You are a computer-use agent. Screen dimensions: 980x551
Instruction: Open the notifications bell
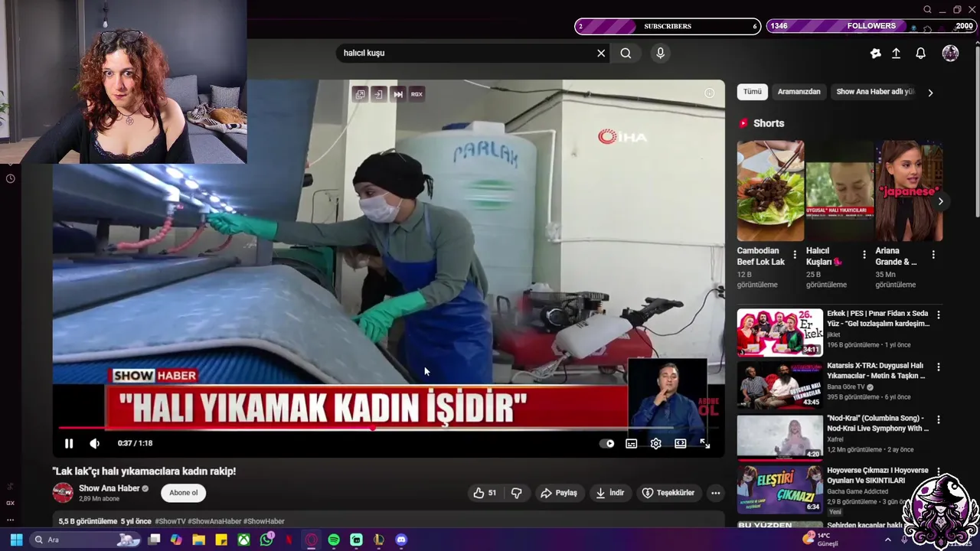coord(920,53)
